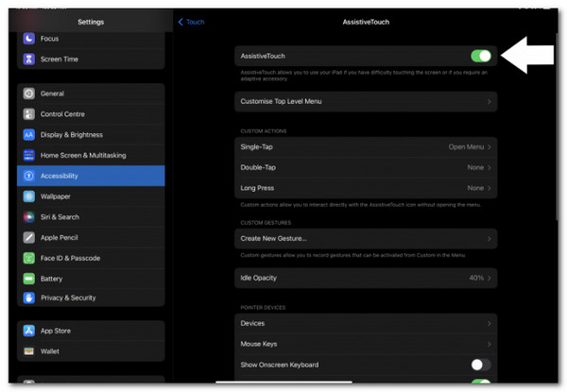Tap the Single-Tap label
This screenshot has width=567, height=392.
click(x=257, y=147)
